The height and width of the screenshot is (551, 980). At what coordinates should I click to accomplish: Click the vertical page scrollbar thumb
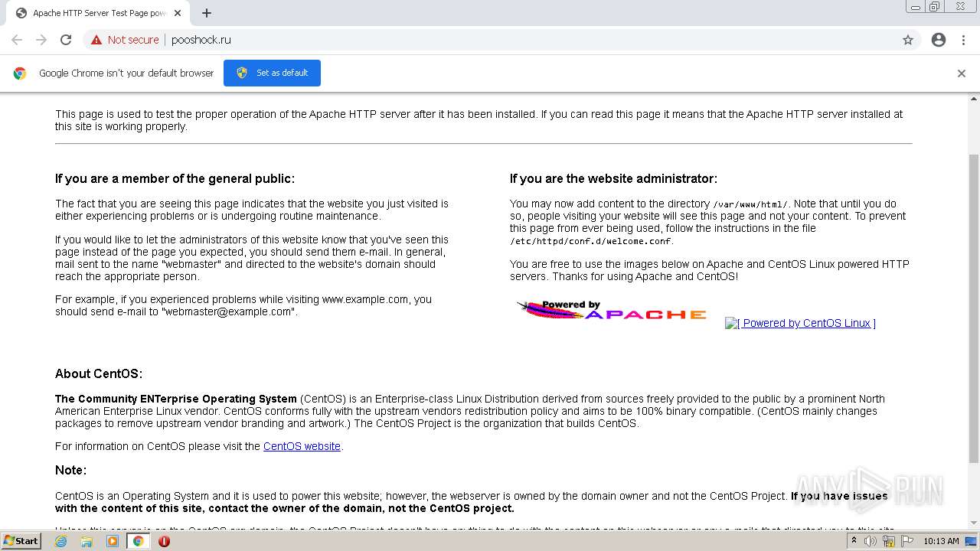pyautogui.click(x=974, y=308)
